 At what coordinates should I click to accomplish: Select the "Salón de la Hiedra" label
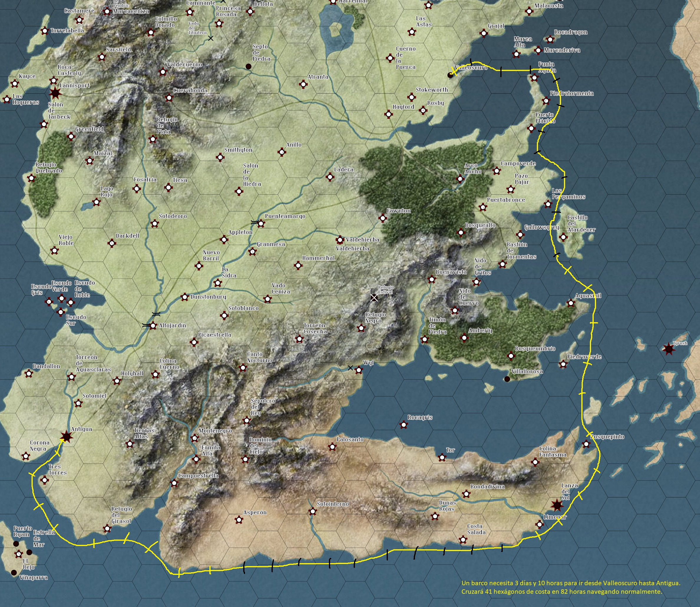tap(252, 175)
